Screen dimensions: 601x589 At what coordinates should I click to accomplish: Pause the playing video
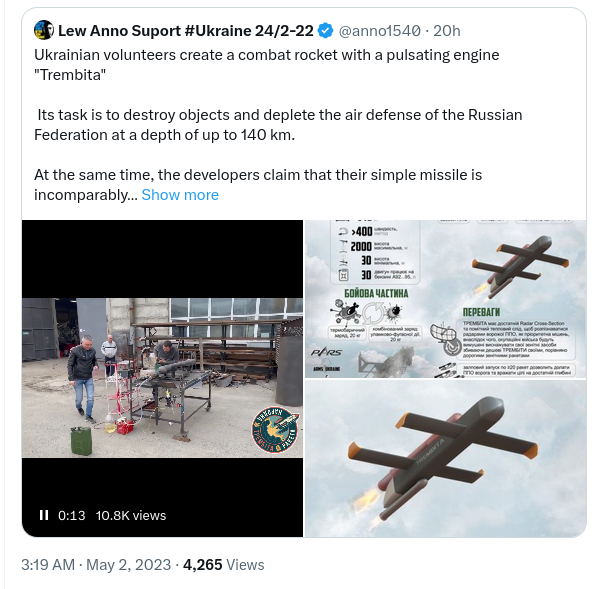coord(44,515)
